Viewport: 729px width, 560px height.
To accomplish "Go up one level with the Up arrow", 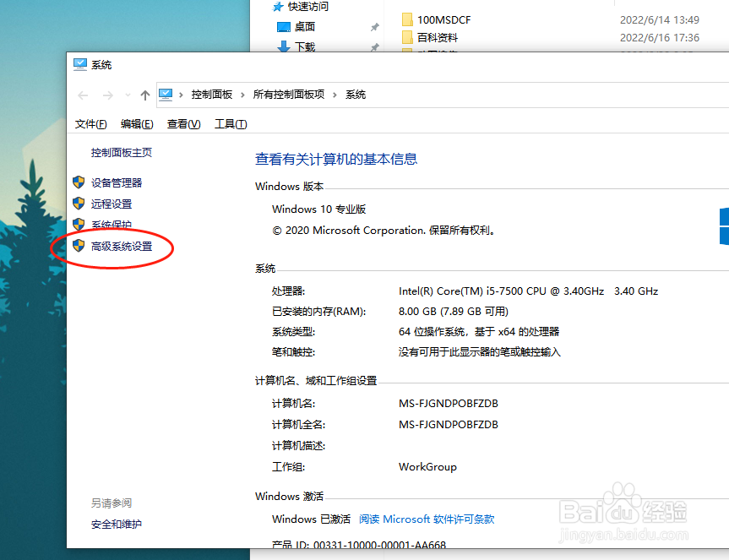I will (x=145, y=95).
